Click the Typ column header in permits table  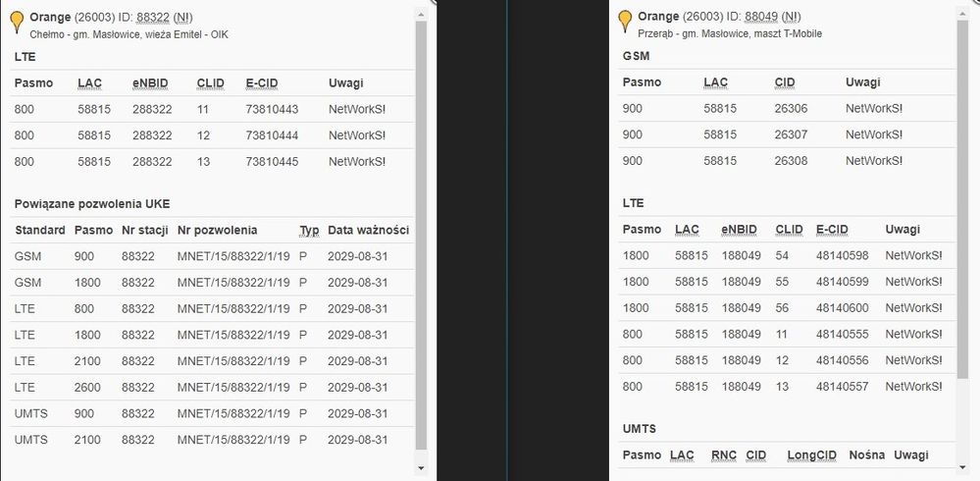click(309, 231)
